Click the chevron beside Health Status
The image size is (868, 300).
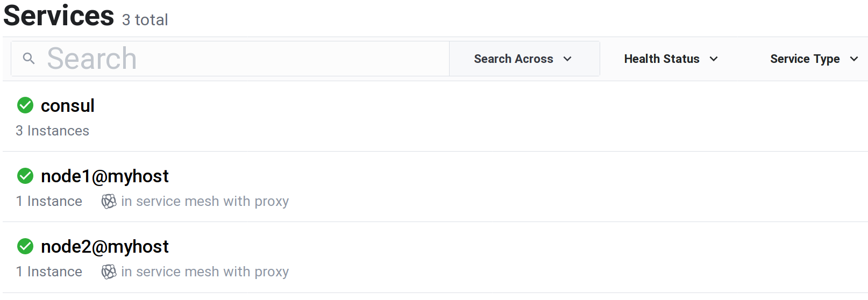pos(714,59)
